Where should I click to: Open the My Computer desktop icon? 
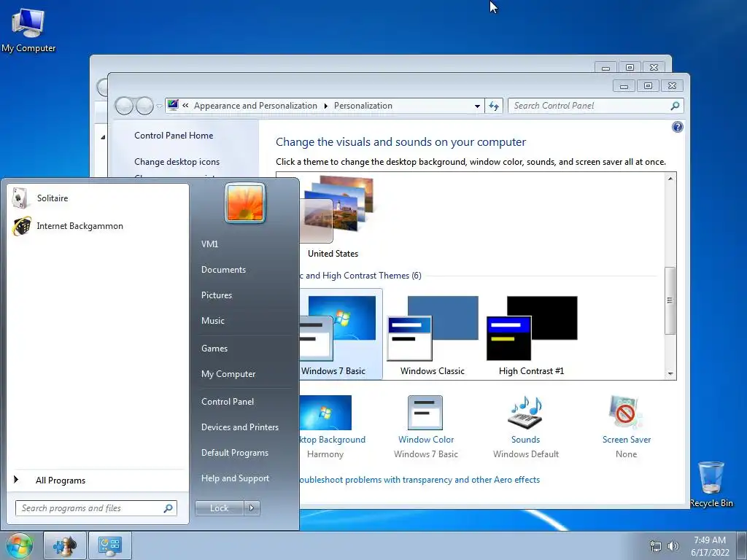[x=28, y=30]
